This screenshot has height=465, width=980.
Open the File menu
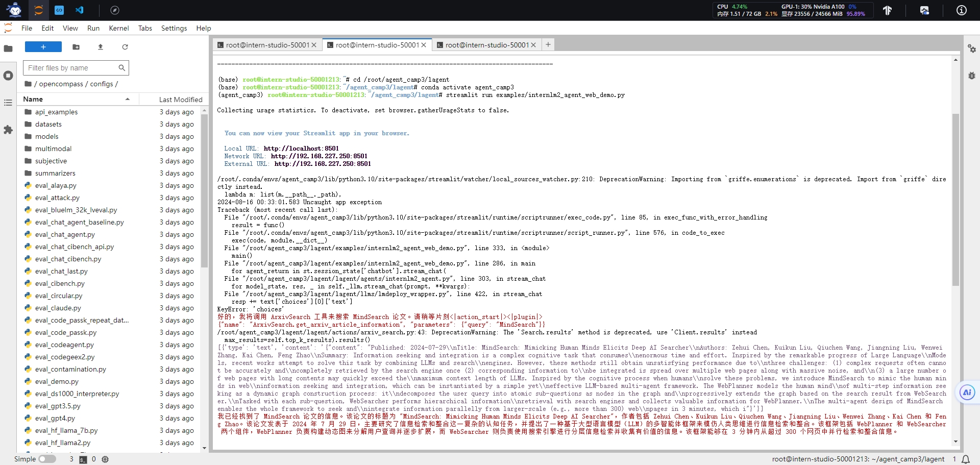pyautogui.click(x=27, y=28)
